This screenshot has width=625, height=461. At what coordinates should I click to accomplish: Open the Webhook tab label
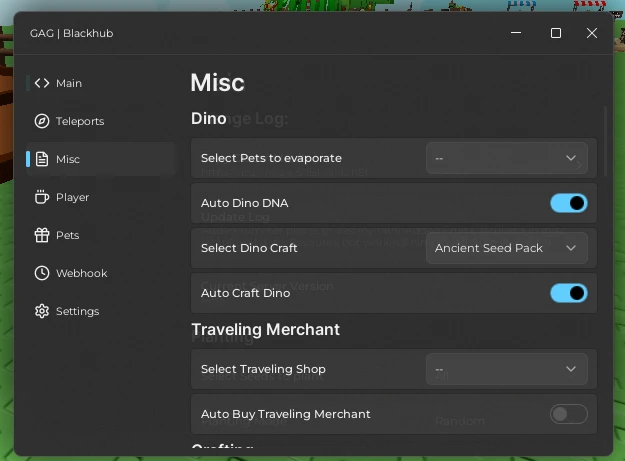pyautogui.click(x=81, y=273)
